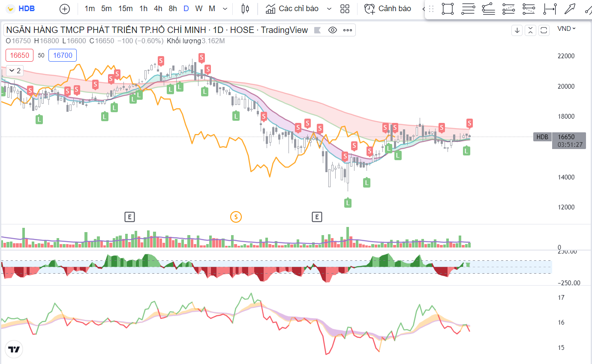Select the D daily timeframe

[x=186, y=9]
